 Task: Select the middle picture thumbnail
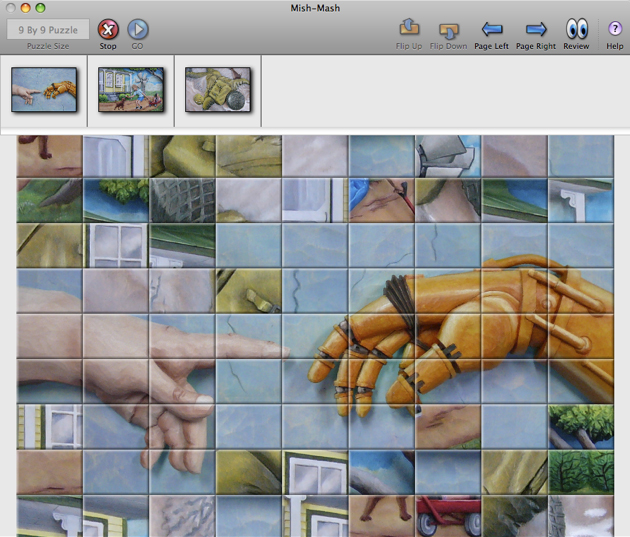tap(131, 90)
